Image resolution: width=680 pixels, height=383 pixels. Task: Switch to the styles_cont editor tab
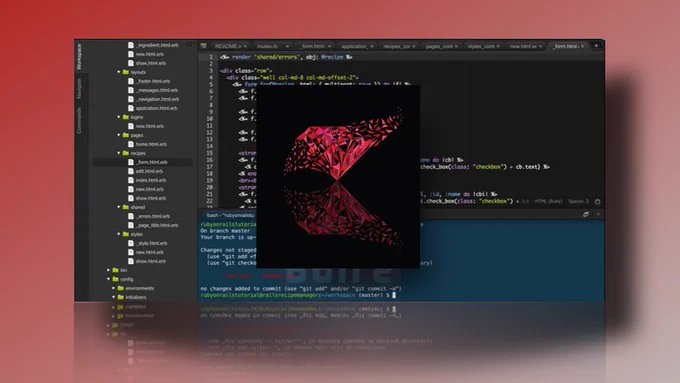click(x=481, y=46)
